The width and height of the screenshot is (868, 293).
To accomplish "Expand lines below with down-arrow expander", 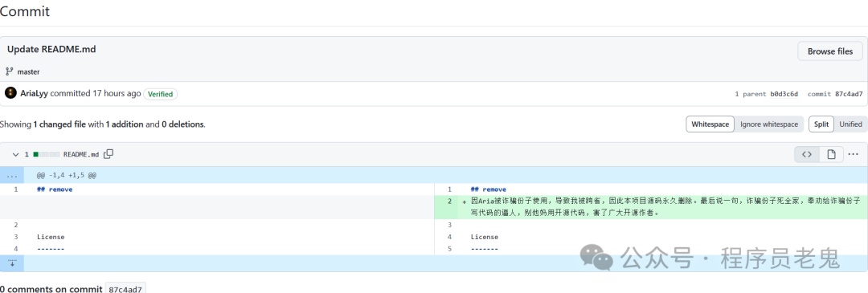I will click(11, 263).
